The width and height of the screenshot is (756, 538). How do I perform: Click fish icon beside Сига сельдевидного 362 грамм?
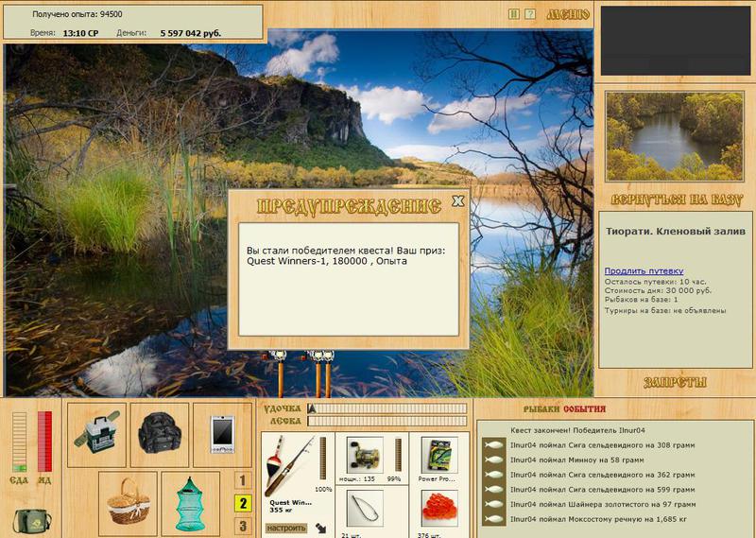pos(493,475)
